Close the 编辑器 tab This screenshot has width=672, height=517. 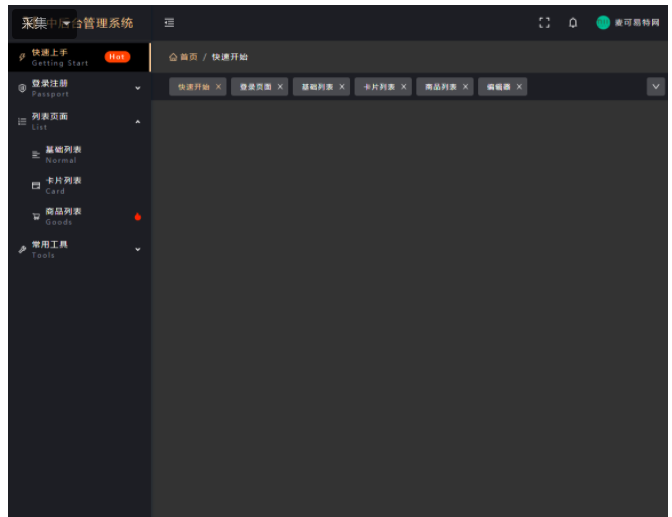coord(519,87)
